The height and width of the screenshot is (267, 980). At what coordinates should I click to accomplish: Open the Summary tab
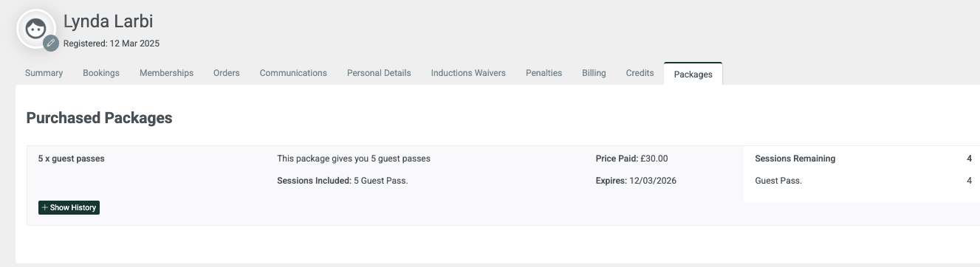(44, 73)
